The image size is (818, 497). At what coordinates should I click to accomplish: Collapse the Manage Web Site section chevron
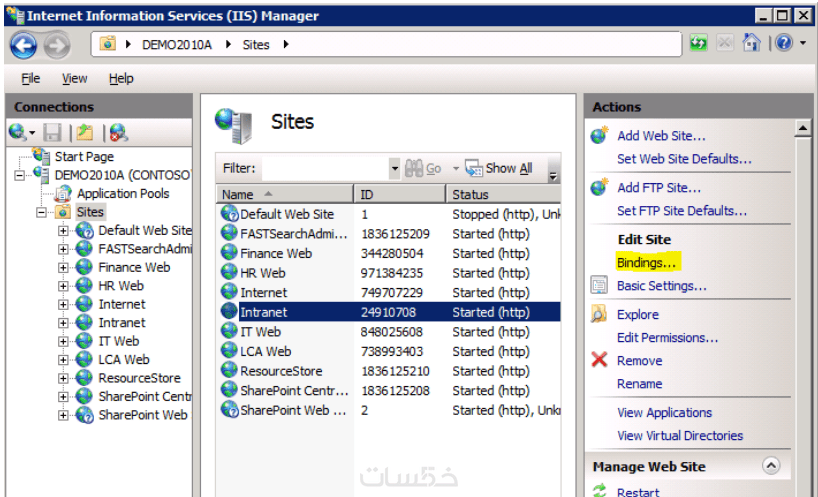771,466
